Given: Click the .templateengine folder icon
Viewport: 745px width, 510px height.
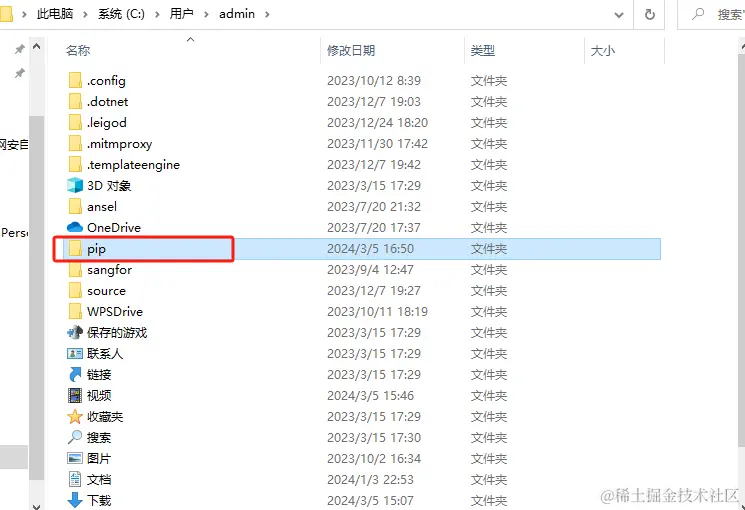Looking at the screenshot, I should point(75,164).
